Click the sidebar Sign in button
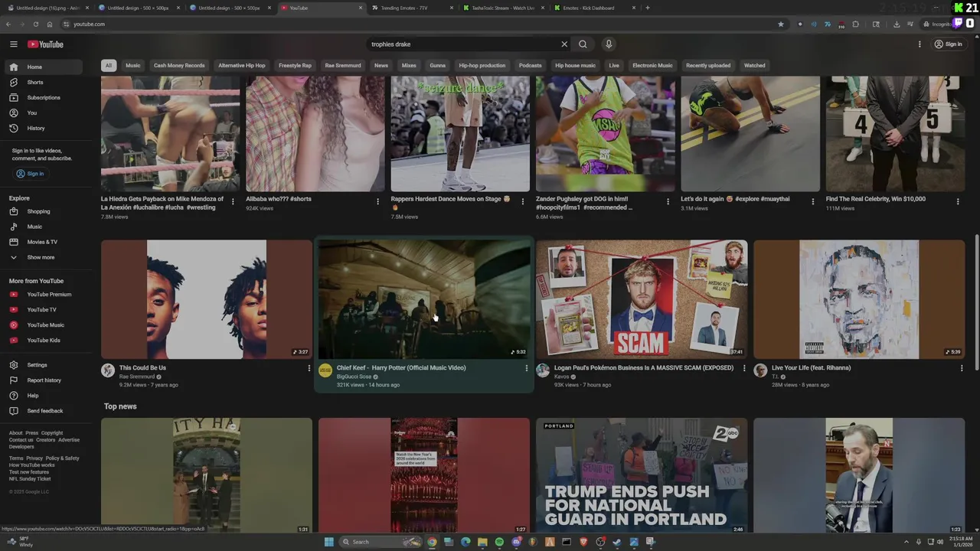The height and width of the screenshot is (551, 980). (x=31, y=174)
